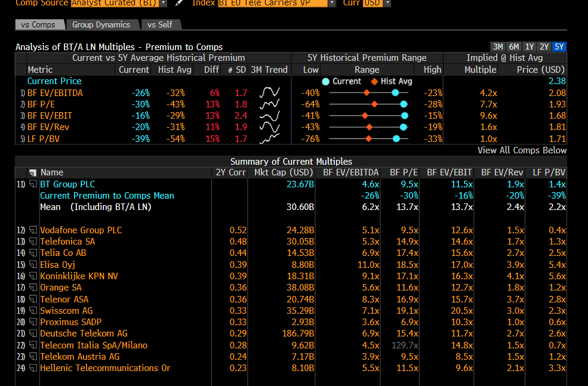
Task: Open the Index dropdown showing EU Tele Carriers
Action: (332, 4)
